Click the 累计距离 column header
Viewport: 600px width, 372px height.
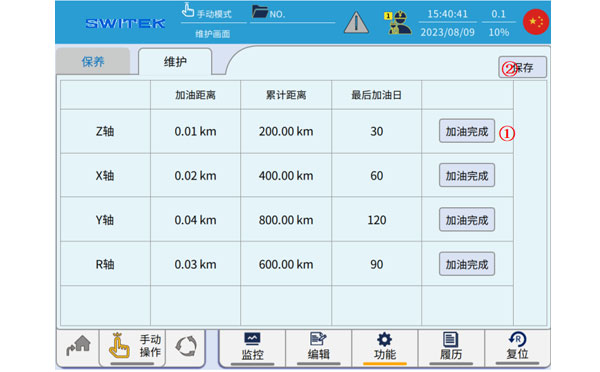[286, 95]
